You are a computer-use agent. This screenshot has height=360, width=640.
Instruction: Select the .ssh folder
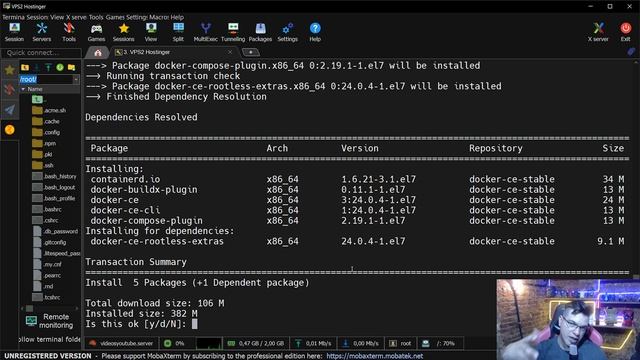[x=43, y=165]
